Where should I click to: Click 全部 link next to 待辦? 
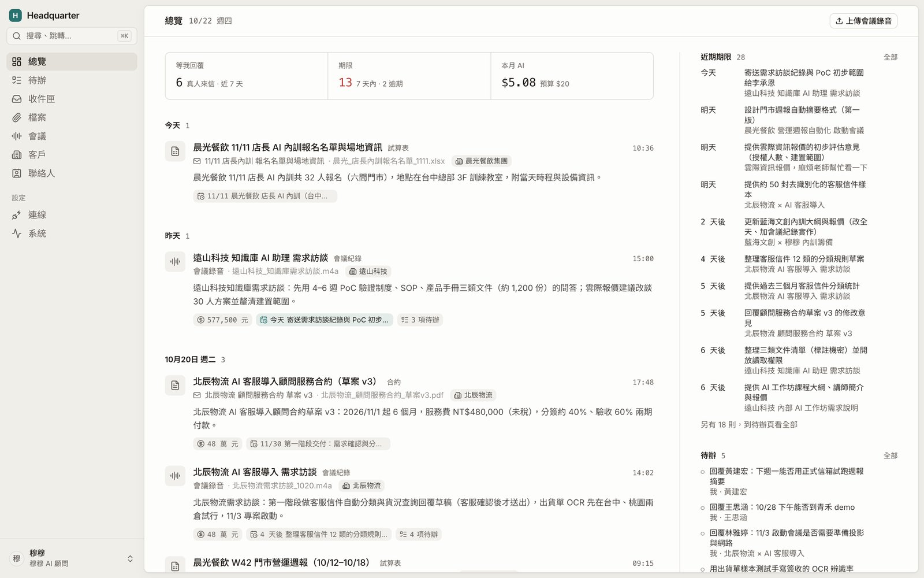coord(891,456)
